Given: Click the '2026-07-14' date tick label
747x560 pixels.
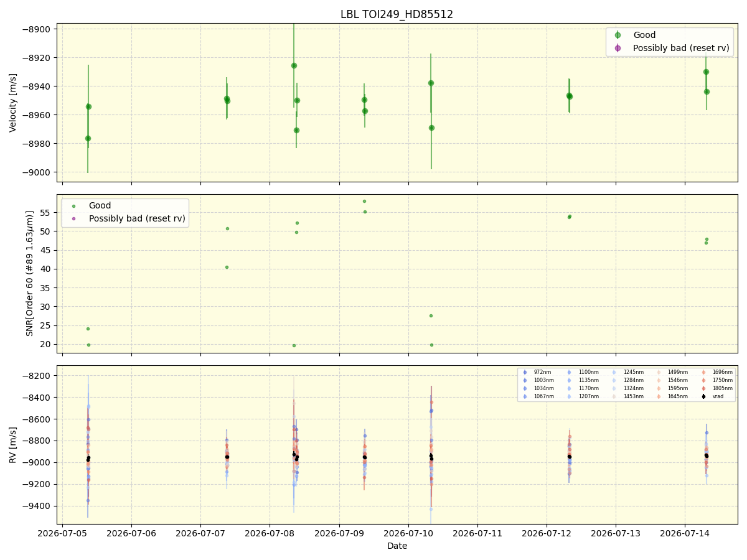Looking at the screenshot, I should click(685, 534).
